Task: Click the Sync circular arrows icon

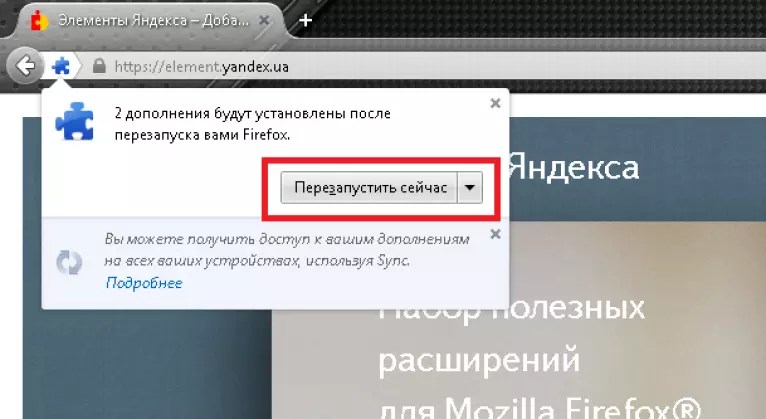Action: point(69,262)
